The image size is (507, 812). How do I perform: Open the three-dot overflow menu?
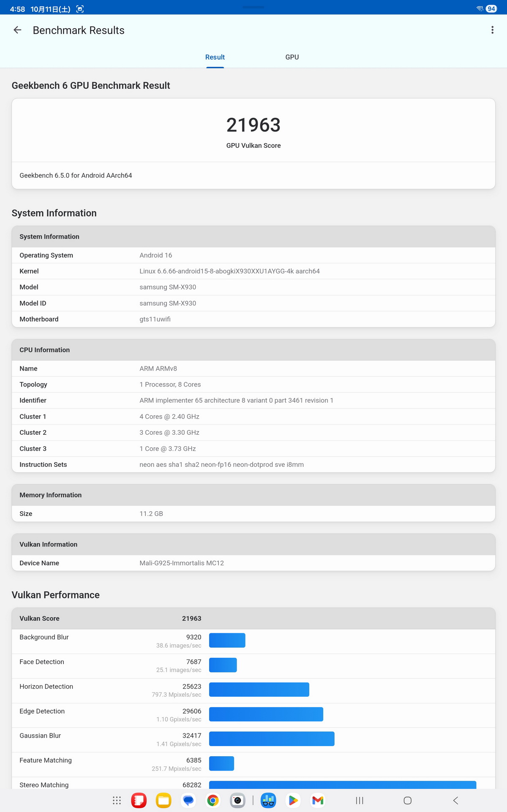click(x=492, y=30)
